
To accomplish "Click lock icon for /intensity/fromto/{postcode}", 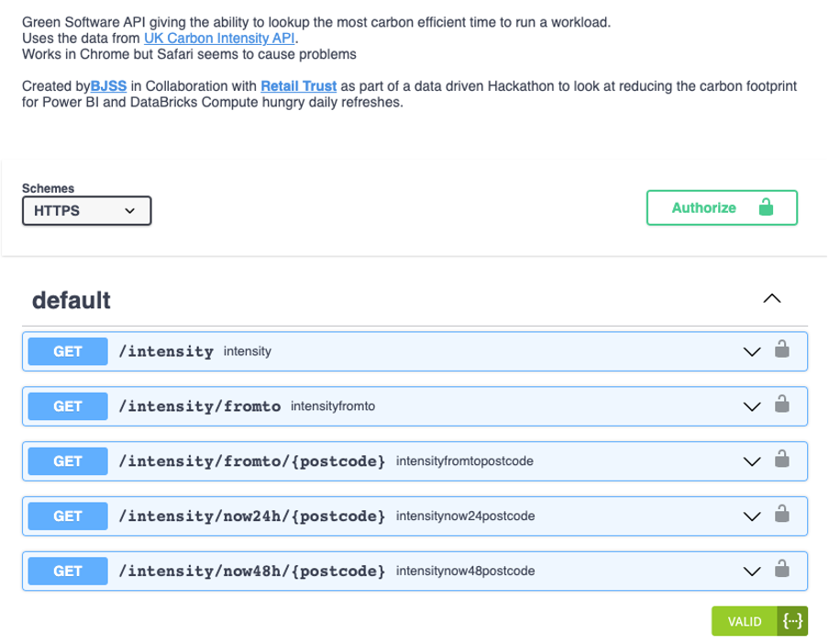I will tap(782, 460).
